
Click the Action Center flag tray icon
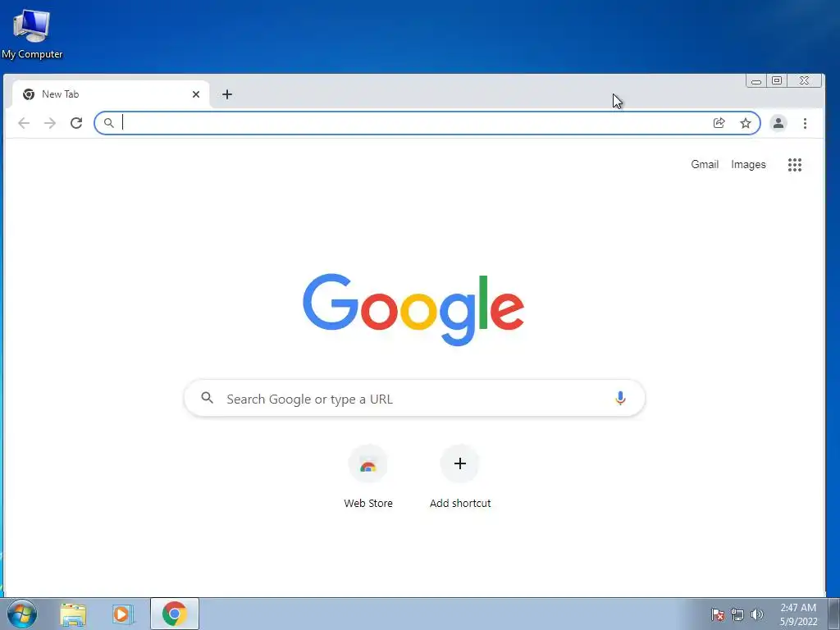(718, 614)
